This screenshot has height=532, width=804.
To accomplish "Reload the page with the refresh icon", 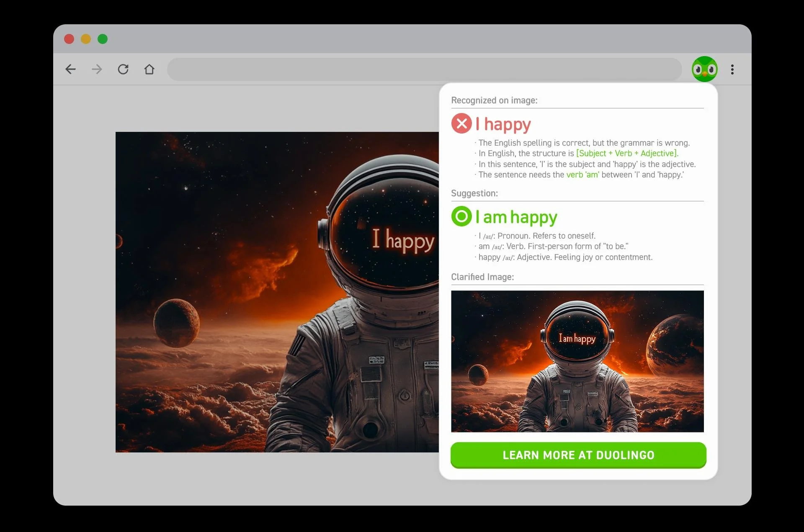I will pyautogui.click(x=123, y=69).
